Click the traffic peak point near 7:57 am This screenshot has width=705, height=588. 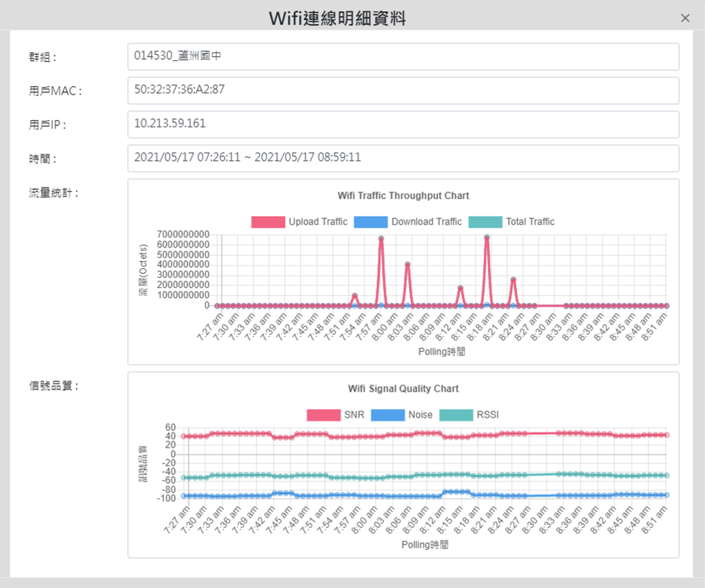pos(381,239)
